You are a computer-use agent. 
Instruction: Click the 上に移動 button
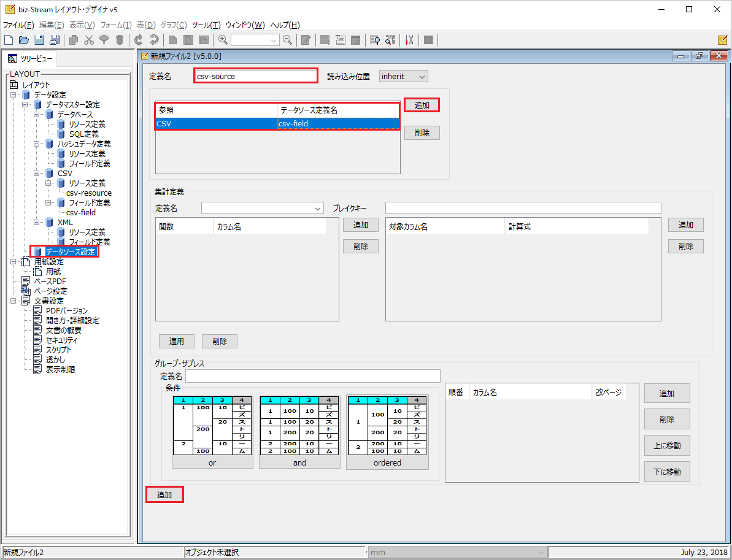pos(667,446)
